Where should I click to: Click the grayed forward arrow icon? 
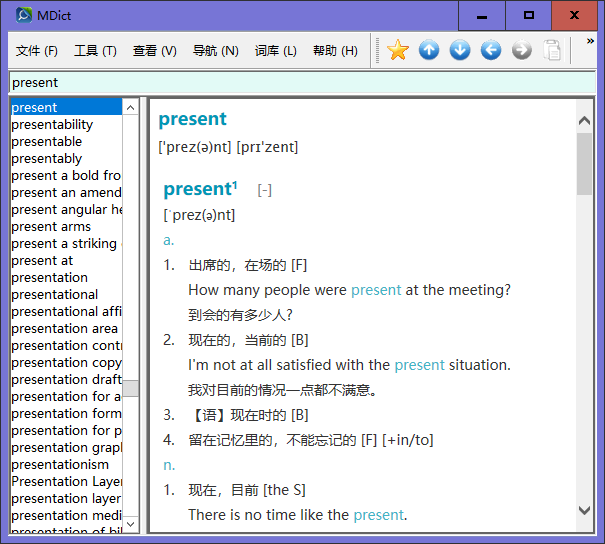coord(522,50)
